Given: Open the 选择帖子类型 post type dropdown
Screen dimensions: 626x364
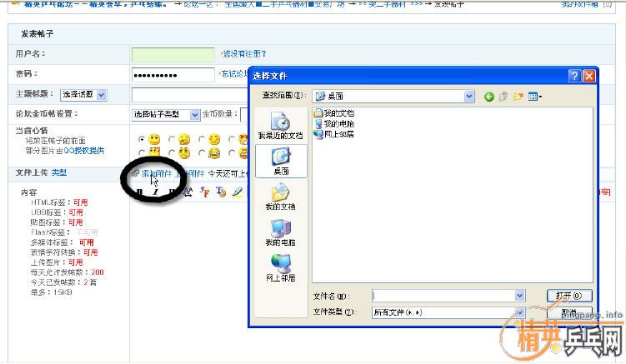Looking at the screenshot, I should 166,115.
